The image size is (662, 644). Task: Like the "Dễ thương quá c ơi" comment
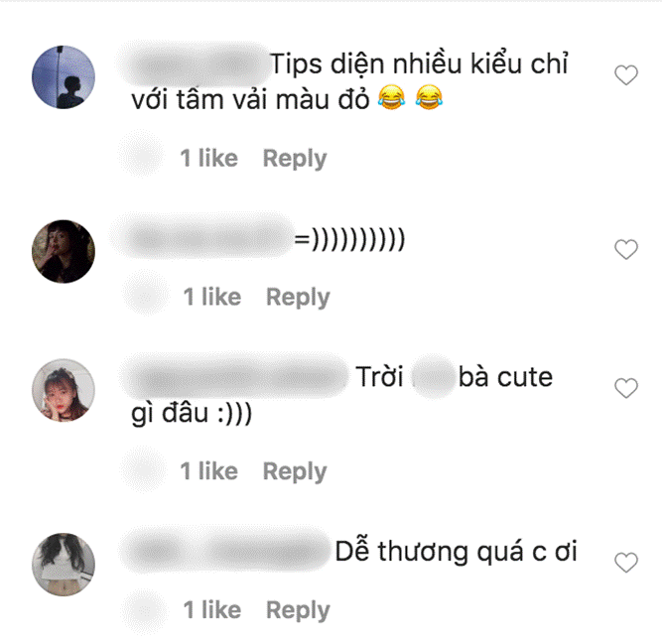(x=625, y=563)
